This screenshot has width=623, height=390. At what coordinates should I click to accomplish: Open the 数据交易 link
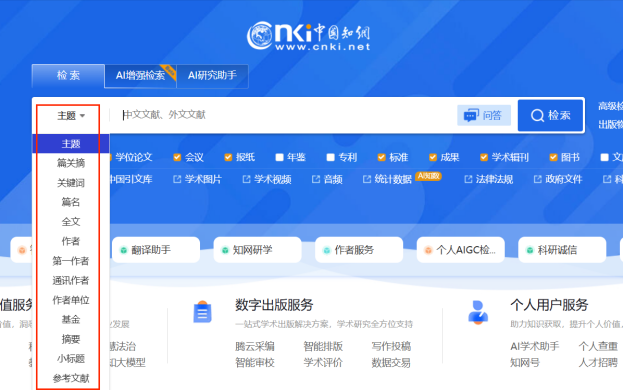[x=391, y=363]
